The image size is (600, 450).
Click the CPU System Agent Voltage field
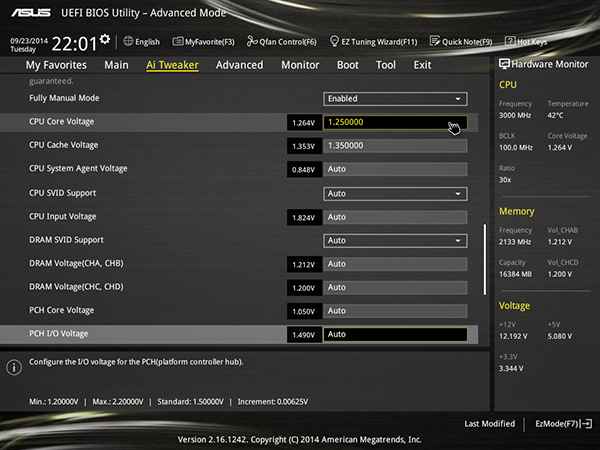tap(395, 169)
